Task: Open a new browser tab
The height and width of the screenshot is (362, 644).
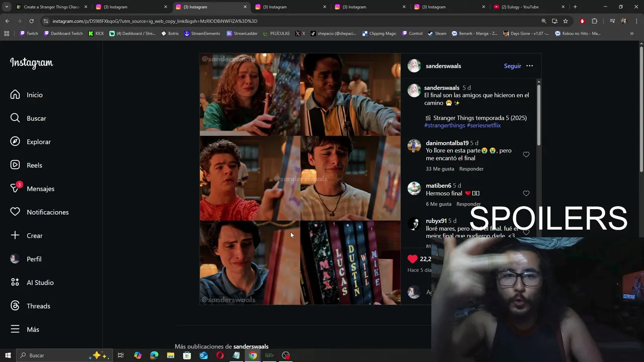Action: pyautogui.click(x=575, y=7)
